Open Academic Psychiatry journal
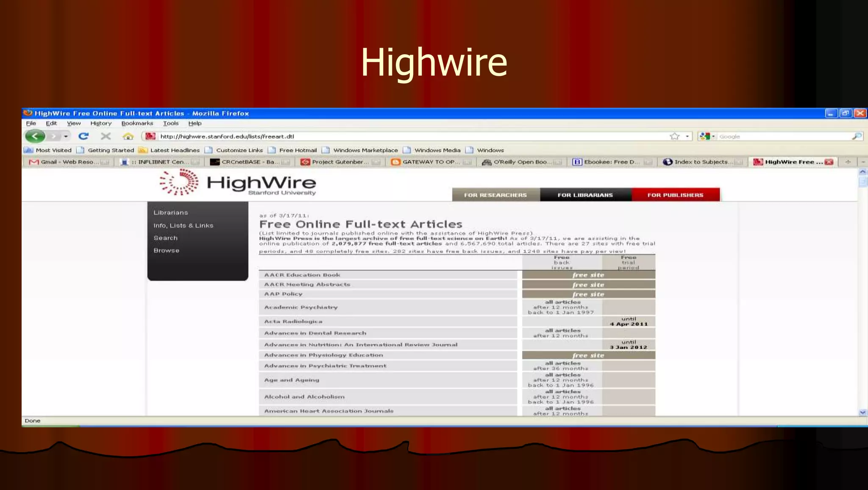Viewport: 868px width, 490px height. tap(301, 307)
